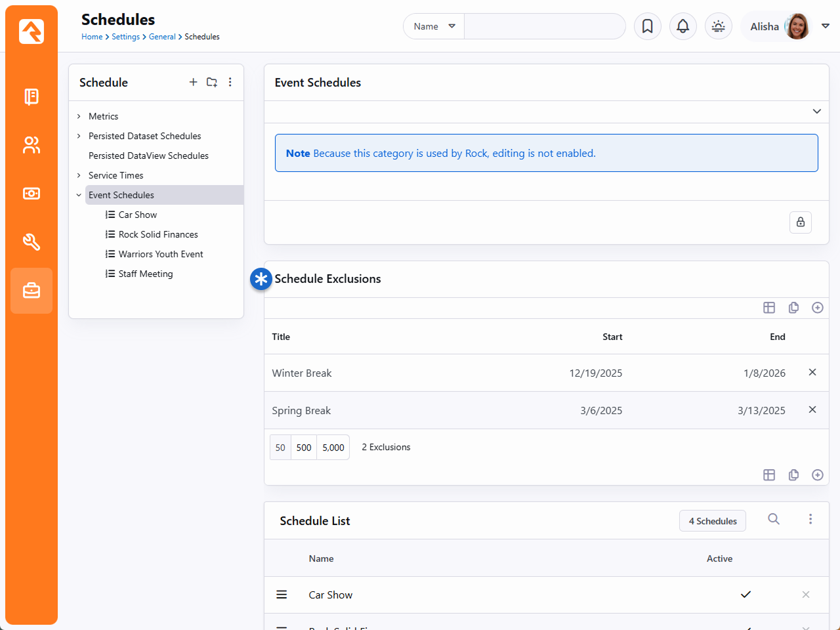The height and width of the screenshot is (630, 840).
Task: Expand the Metrics tree node
Action: 79,116
